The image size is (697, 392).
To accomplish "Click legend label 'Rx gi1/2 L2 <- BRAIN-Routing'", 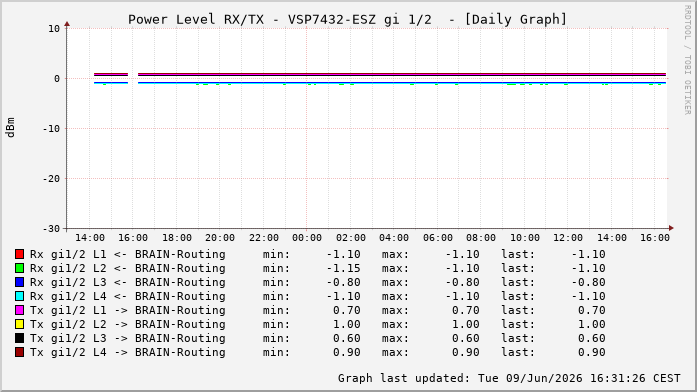I will coord(128,268).
